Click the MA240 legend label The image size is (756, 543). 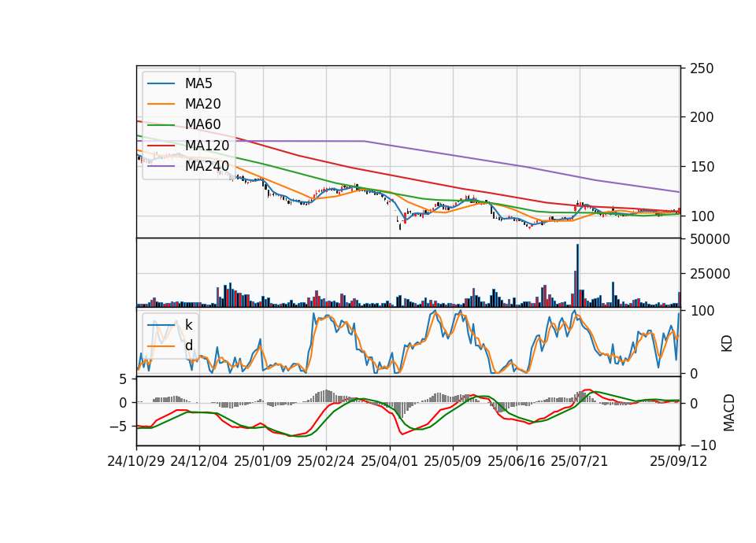pyautogui.click(x=207, y=166)
